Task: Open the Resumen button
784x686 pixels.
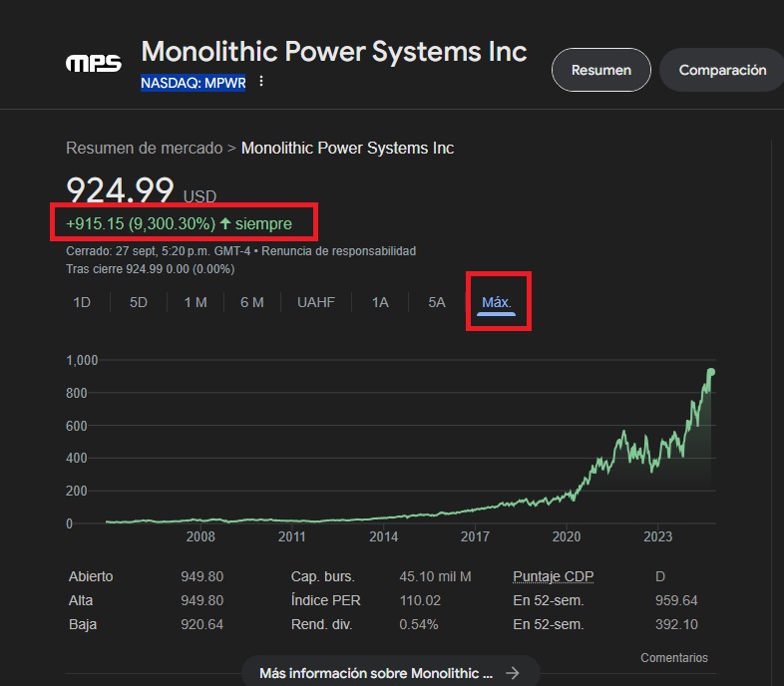Action: pyautogui.click(x=601, y=70)
